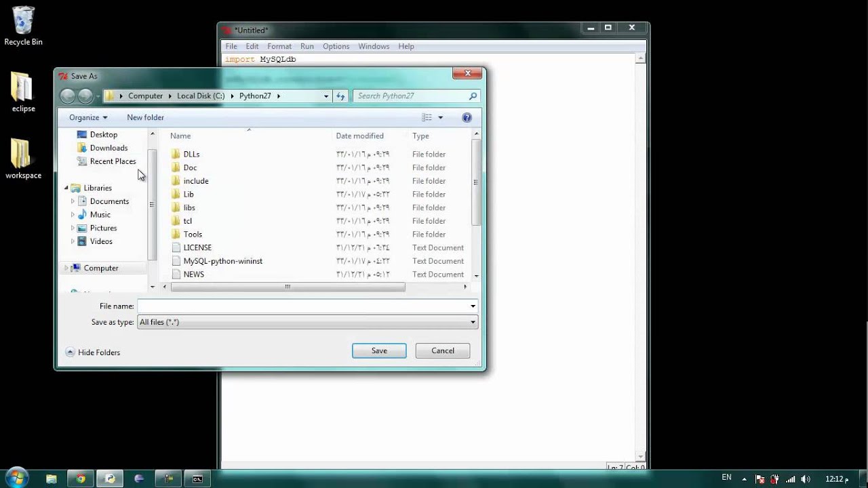Open the Recycle Bin desktop icon

(23, 27)
